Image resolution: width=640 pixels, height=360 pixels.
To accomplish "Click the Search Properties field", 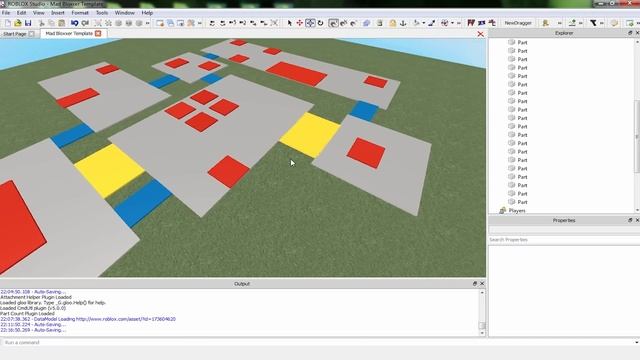I will tap(564, 240).
